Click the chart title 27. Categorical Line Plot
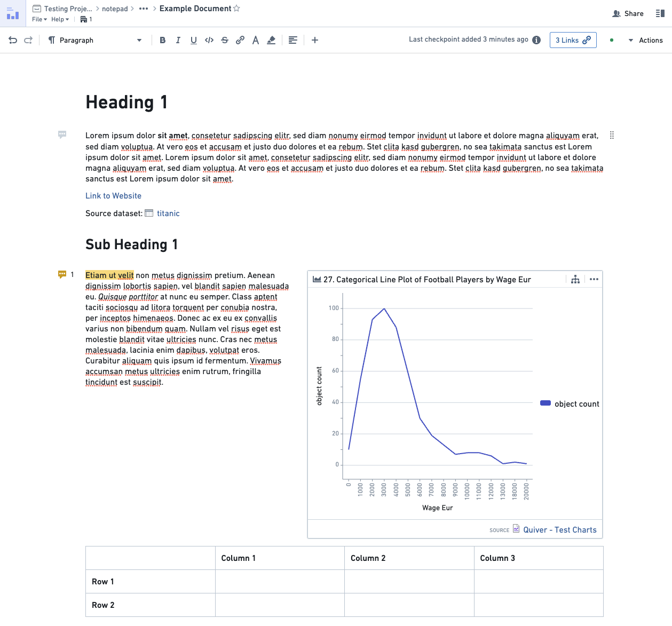This screenshot has height=626, width=672. [427, 280]
